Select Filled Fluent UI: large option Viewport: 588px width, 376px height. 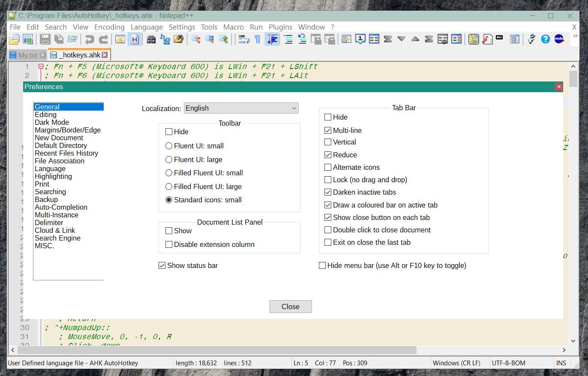tap(169, 186)
